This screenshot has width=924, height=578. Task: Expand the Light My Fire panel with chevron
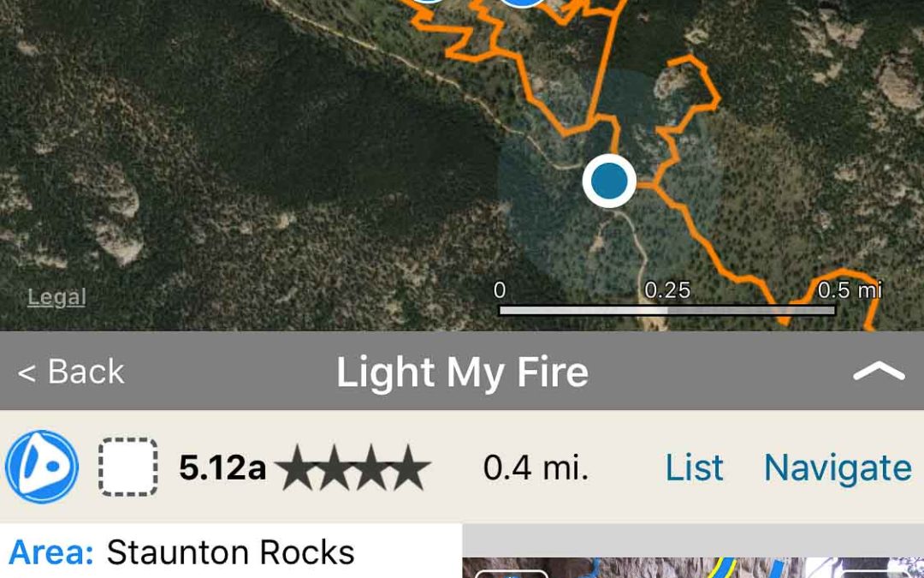coord(879,372)
